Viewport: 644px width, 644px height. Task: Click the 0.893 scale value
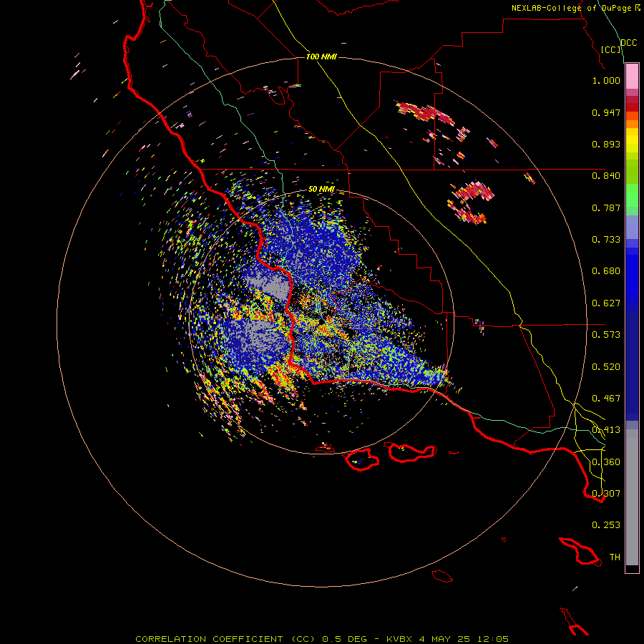606,144
